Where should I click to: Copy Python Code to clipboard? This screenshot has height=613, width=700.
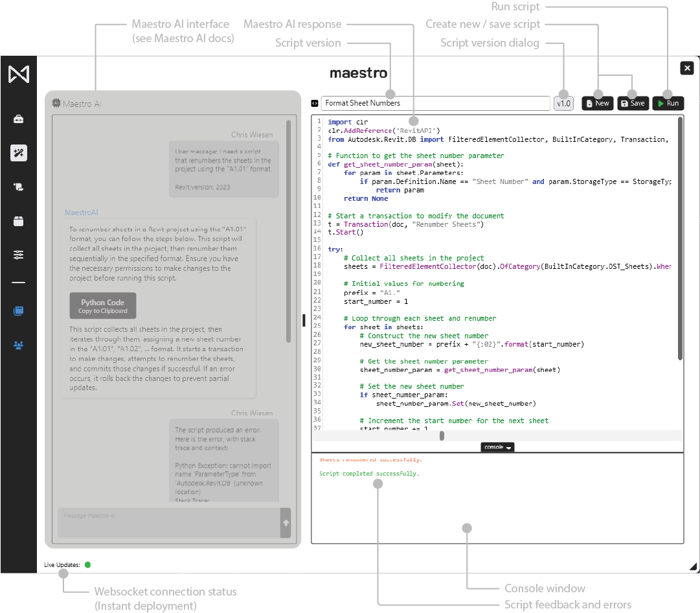tap(103, 306)
